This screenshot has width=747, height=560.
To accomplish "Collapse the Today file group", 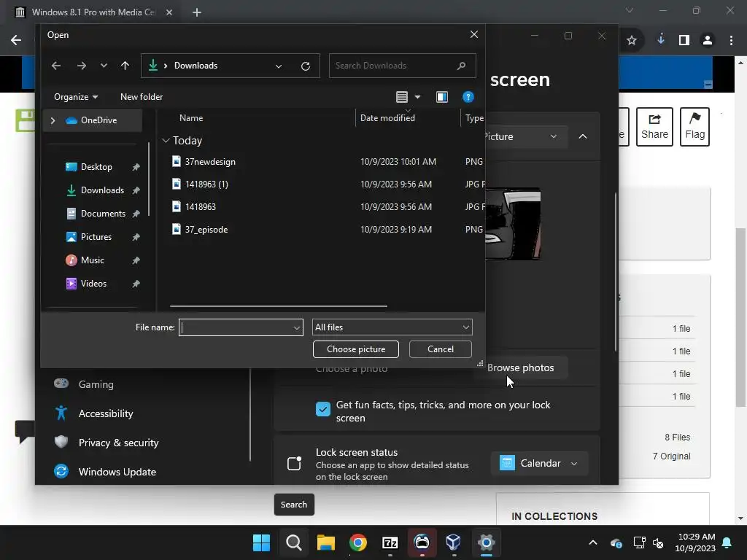I will point(166,141).
